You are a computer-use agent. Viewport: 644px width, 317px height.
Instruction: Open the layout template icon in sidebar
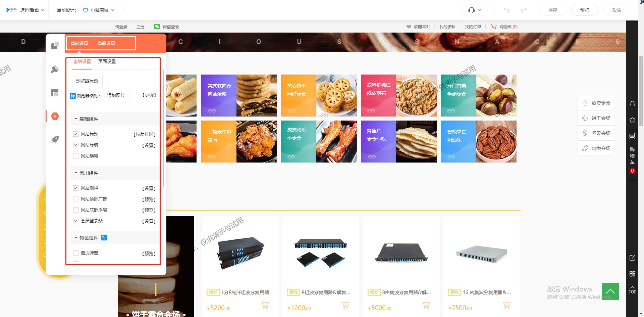tap(55, 93)
